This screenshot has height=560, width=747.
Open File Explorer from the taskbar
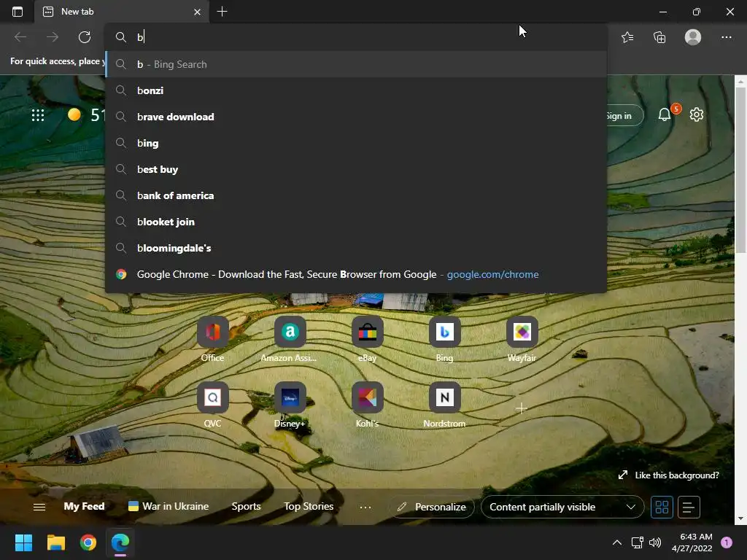pyautogui.click(x=55, y=542)
